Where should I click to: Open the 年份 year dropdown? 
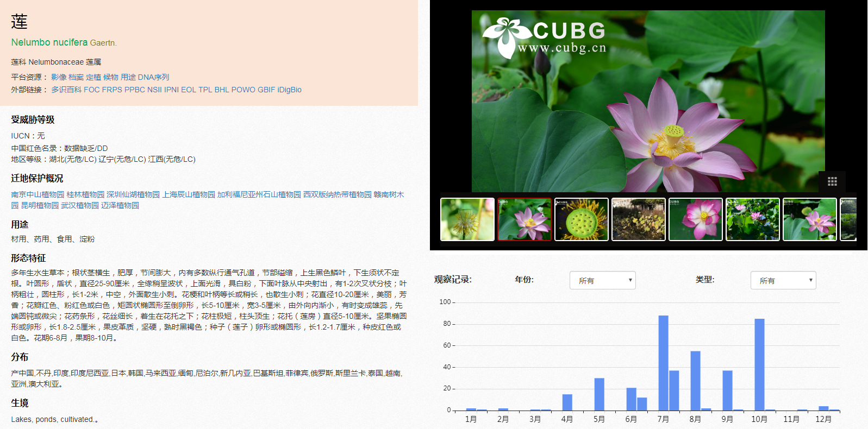coord(602,280)
